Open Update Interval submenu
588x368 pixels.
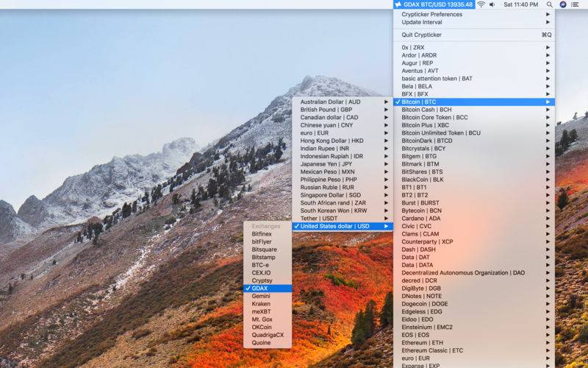tap(474, 22)
